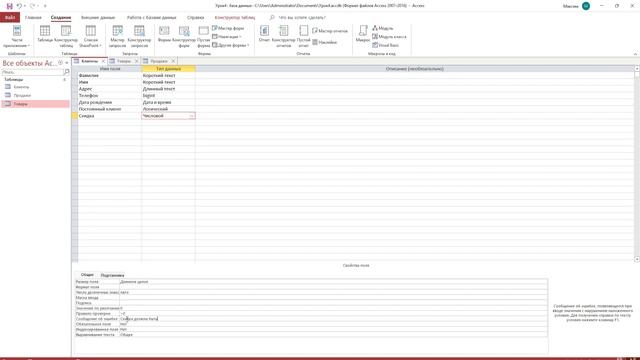Click the Что вы хотите сделать search box
The height and width of the screenshot is (360, 640).
(302, 18)
